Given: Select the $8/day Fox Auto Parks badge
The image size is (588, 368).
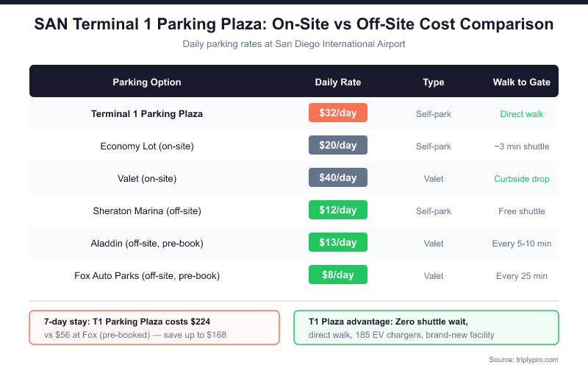Looking at the screenshot, I should click(x=337, y=275).
